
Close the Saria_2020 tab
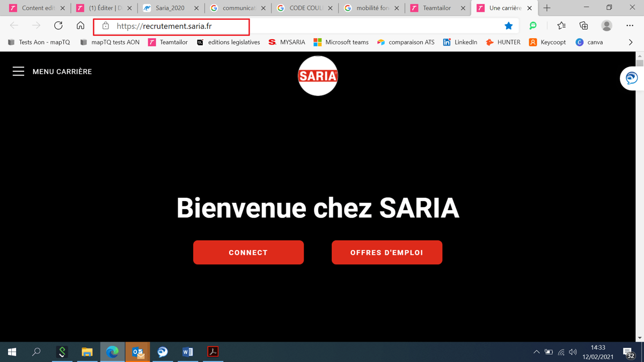click(196, 8)
